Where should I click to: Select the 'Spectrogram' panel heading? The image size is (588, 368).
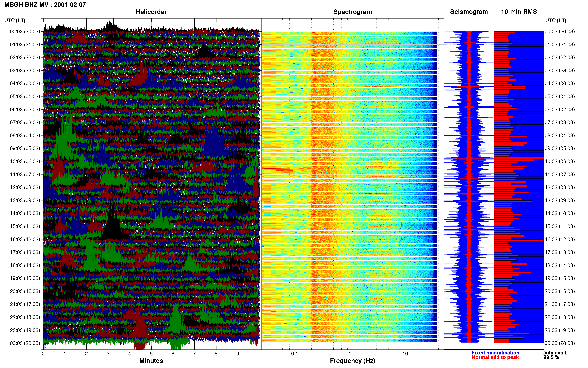352,12
